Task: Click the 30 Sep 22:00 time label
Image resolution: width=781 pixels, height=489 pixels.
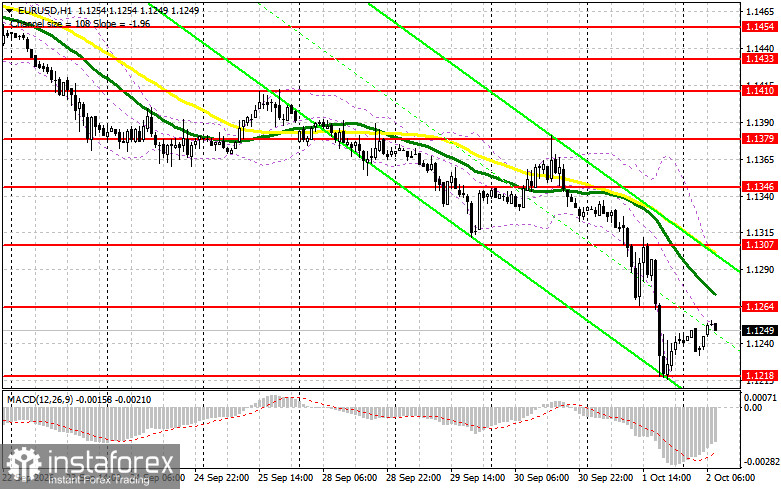Action: pos(606,478)
